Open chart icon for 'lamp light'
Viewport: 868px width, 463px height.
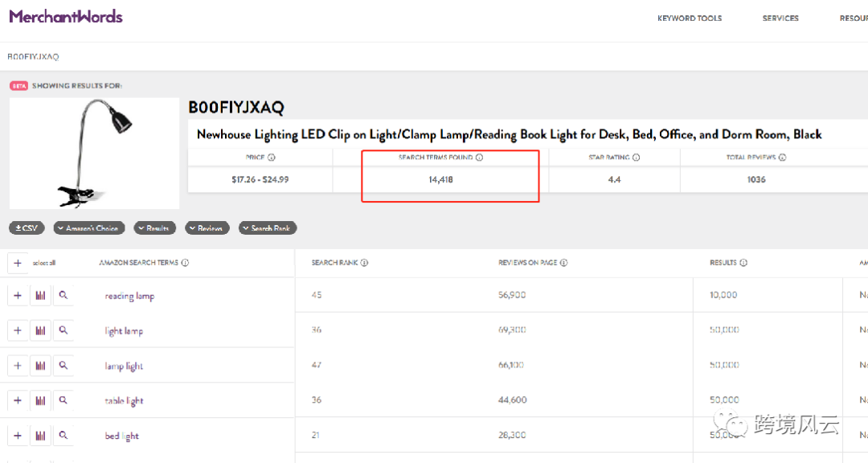pos(40,366)
